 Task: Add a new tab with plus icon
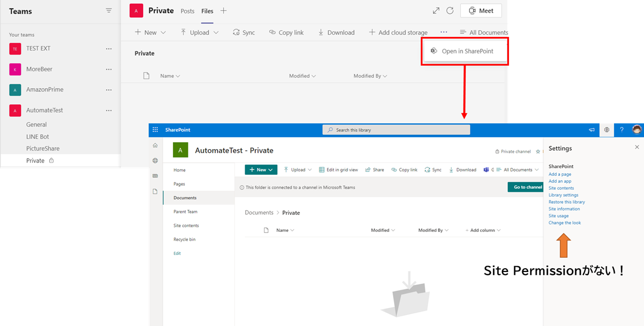224,11
